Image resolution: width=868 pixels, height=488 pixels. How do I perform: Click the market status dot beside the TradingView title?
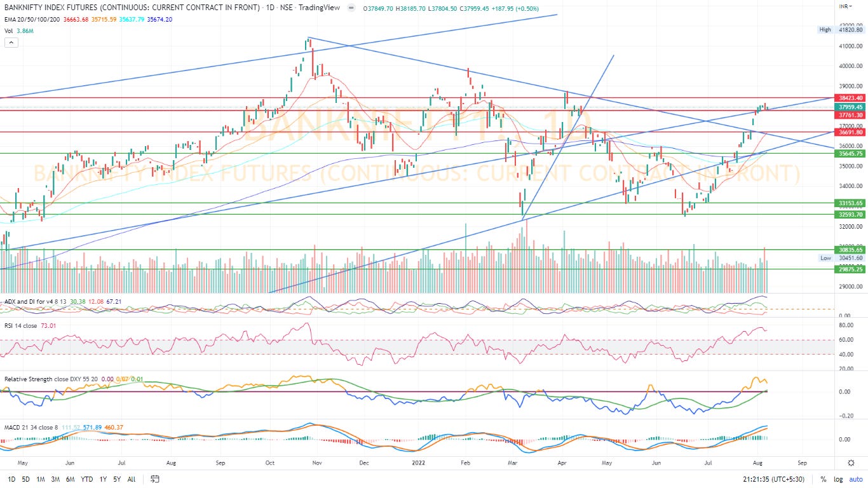coord(350,8)
